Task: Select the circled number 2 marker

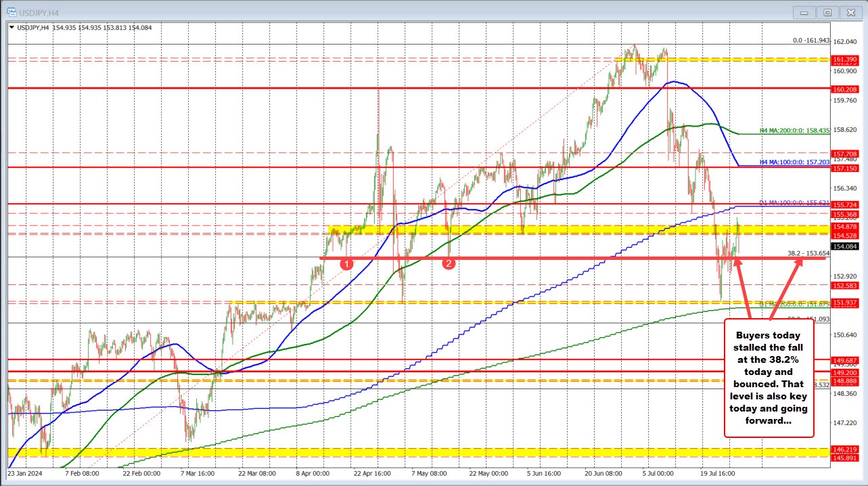Action: tap(447, 263)
